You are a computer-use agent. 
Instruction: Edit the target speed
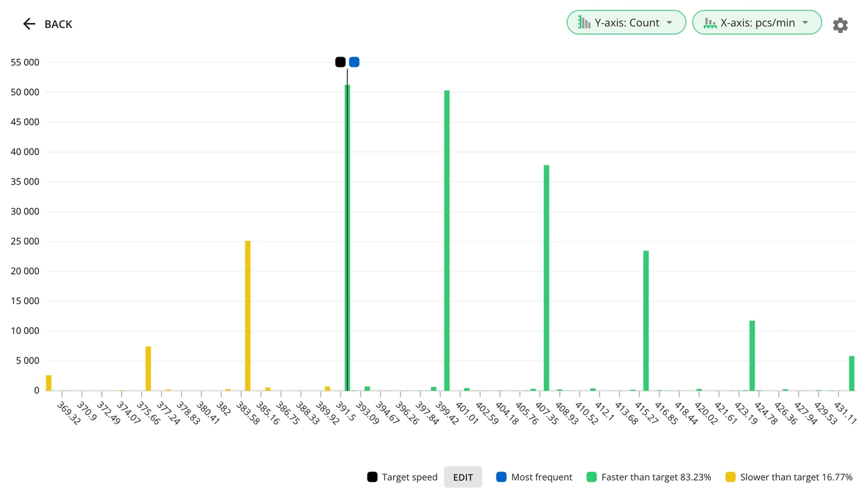click(x=463, y=478)
